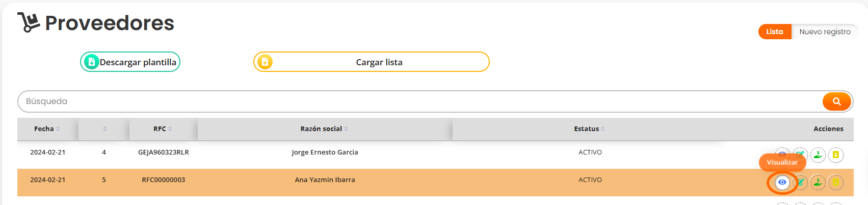Click the Descargar plantilla button
868x205 pixels.
[x=138, y=62]
